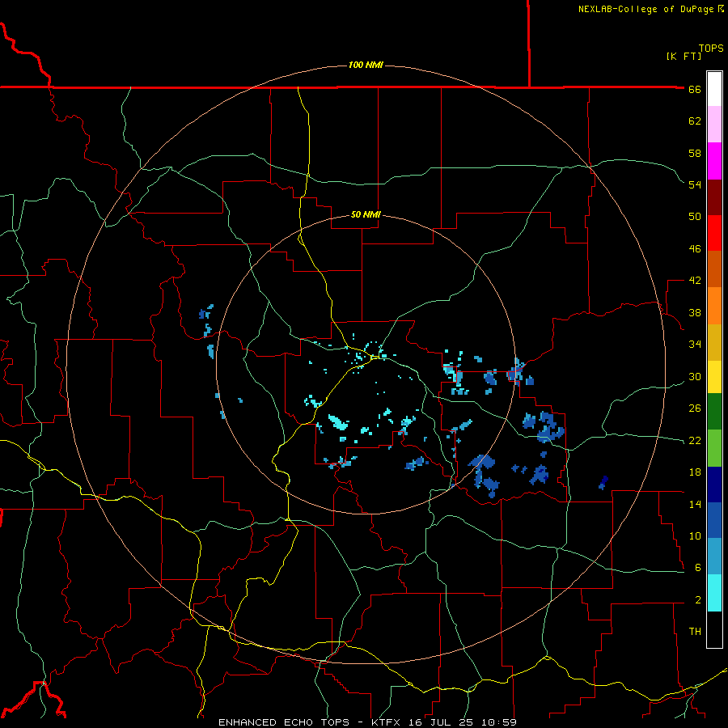Click the dark red 54 kft legend swatch
The width and height of the screenshot is (728, 728).
click(x=714, y=197)
